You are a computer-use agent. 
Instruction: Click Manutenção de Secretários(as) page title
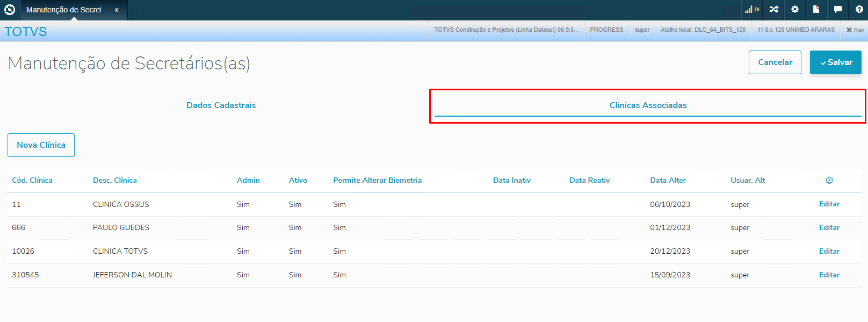(129, 63)
